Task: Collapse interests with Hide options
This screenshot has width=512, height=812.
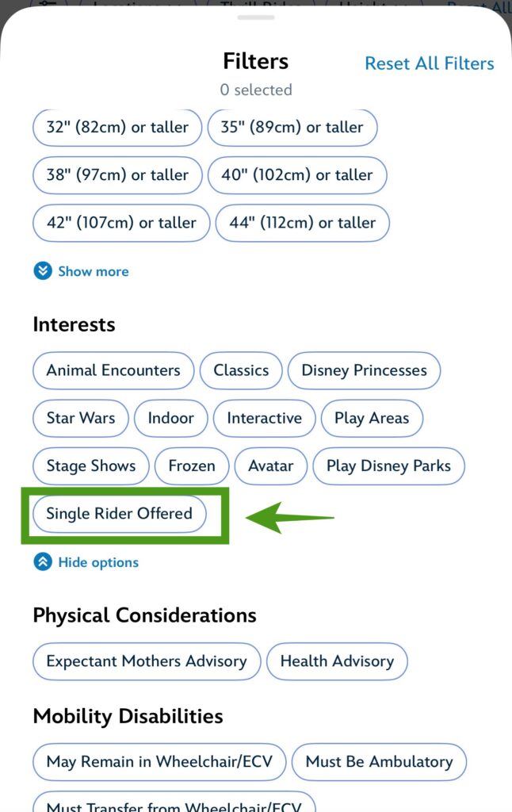Action: pyautogui.click(x=98, y=562)
